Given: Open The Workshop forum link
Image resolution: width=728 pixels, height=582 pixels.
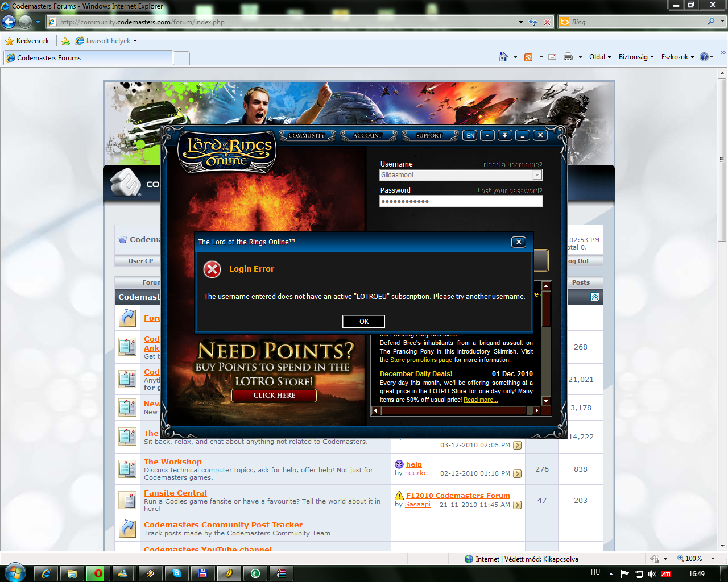Looking at the screenshot, I should point(172,462).
